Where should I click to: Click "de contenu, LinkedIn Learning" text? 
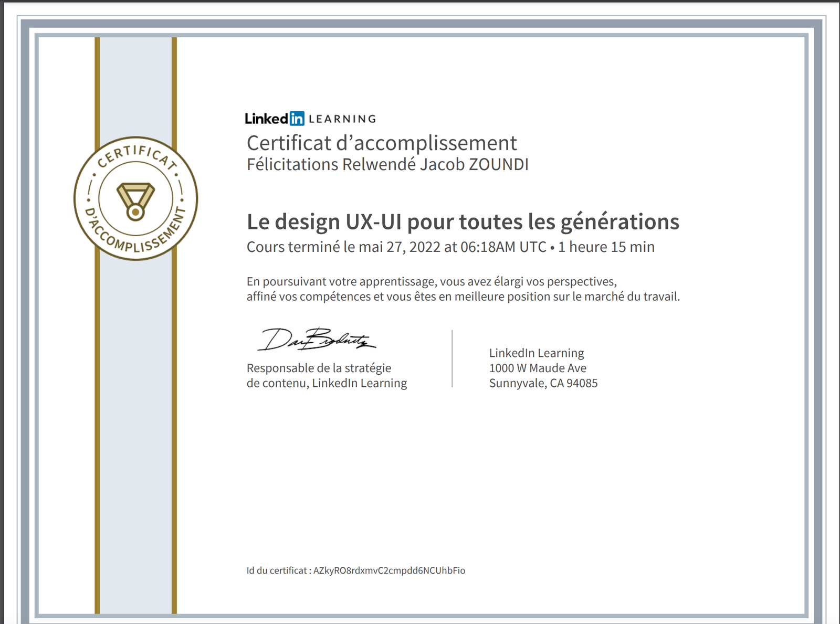point(327,383)
